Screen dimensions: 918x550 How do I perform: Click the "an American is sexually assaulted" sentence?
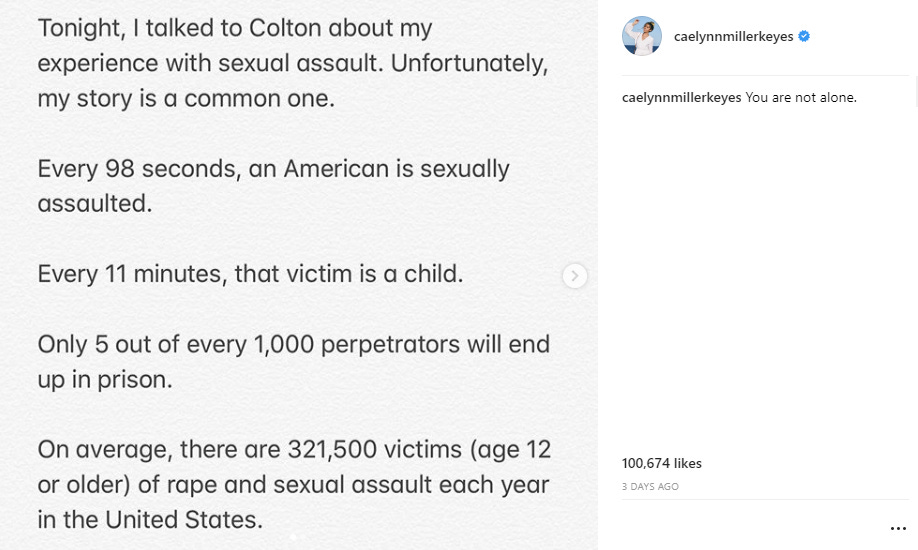273,186
